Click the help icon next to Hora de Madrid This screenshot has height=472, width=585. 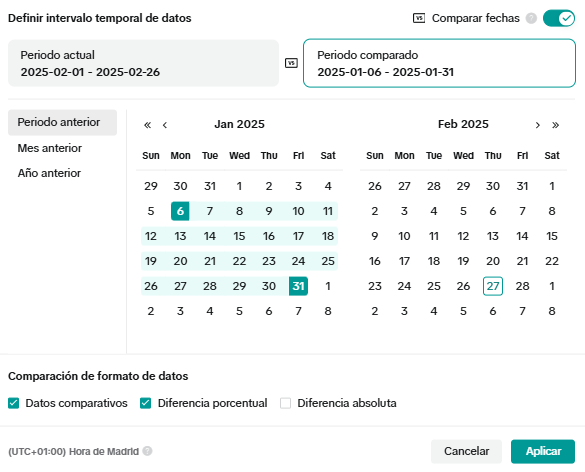147,451
